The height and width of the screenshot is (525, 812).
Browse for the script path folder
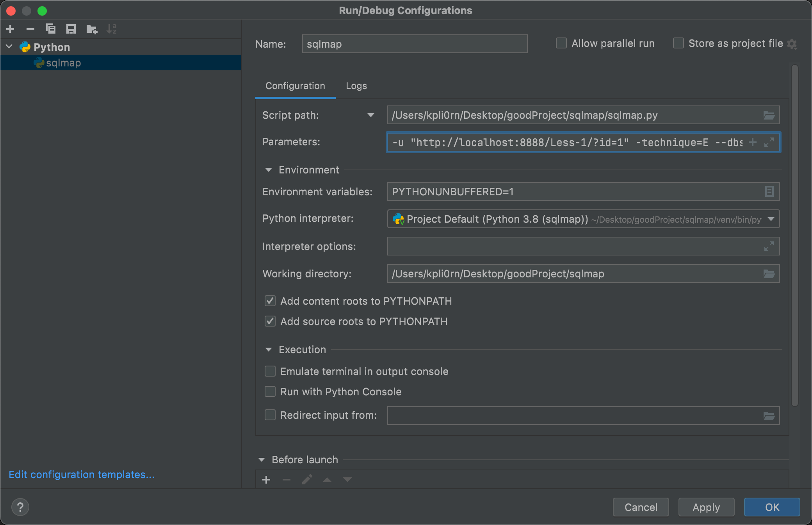pos(769,115)
